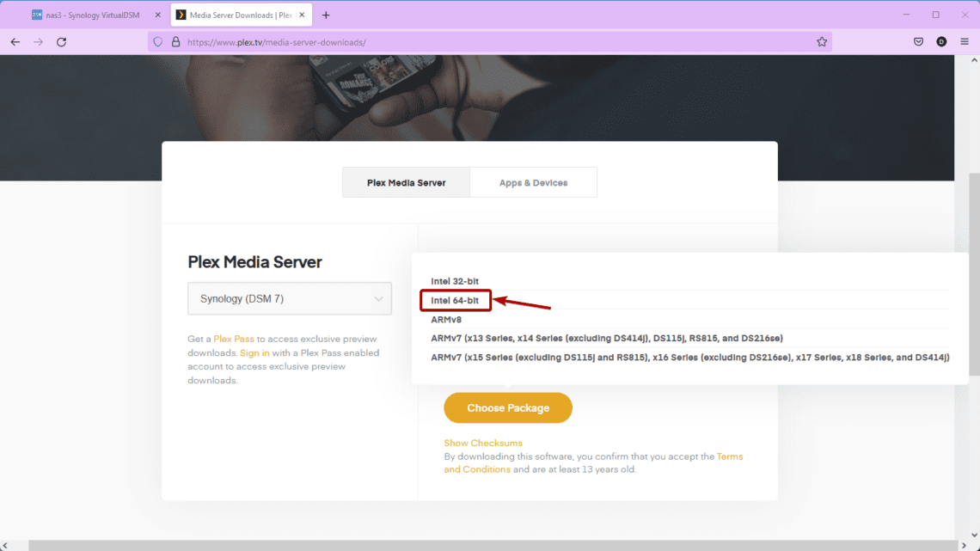Click the forward navigation arrow

[38, 42]
